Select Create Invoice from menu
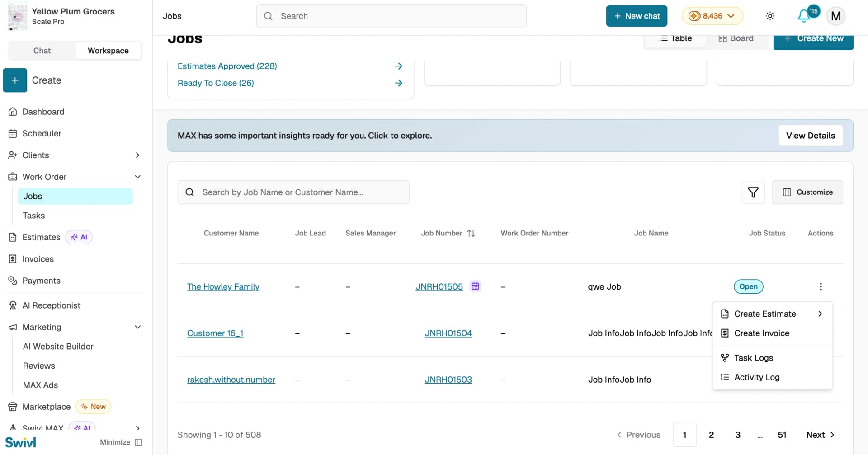Image resolution: width=868 pixels, height=455 pixels. [772, 333]
